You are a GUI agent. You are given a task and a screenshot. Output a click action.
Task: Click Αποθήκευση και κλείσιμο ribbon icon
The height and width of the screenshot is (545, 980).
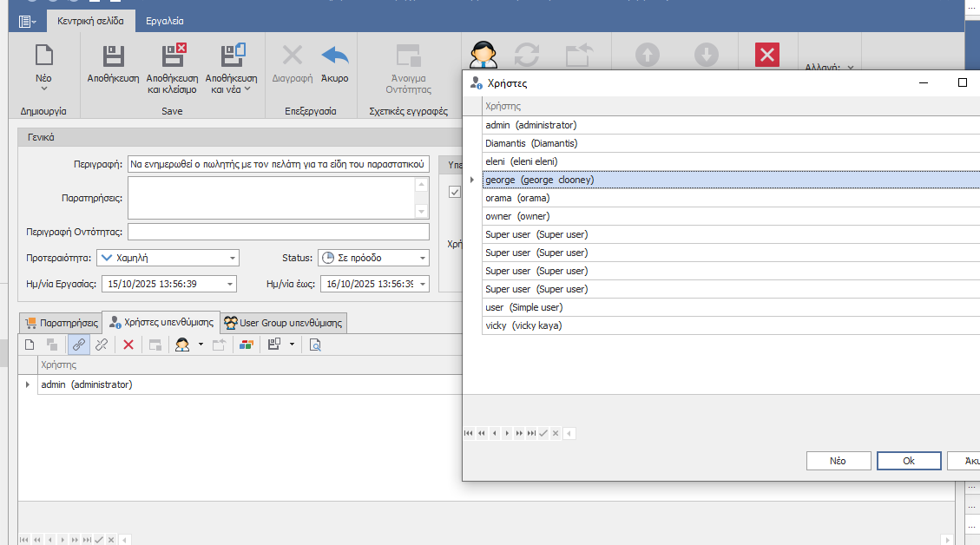coord(173,57)
